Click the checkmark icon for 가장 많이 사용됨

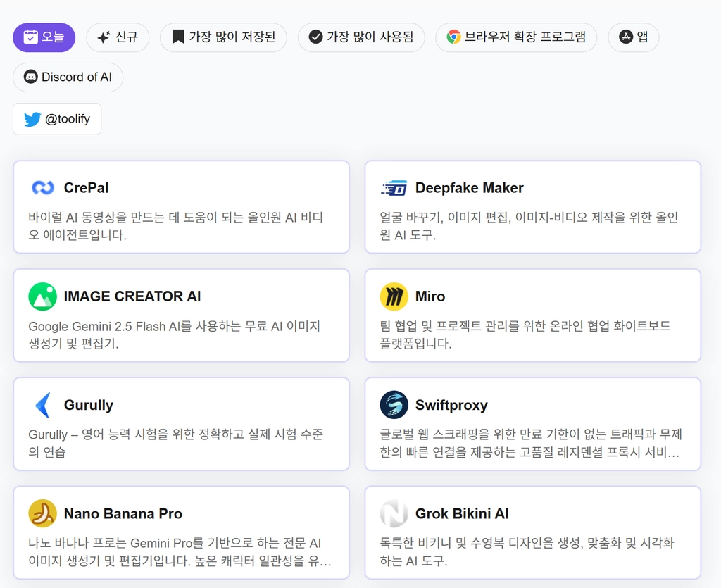pyautogui.click(x=315, y=37)
